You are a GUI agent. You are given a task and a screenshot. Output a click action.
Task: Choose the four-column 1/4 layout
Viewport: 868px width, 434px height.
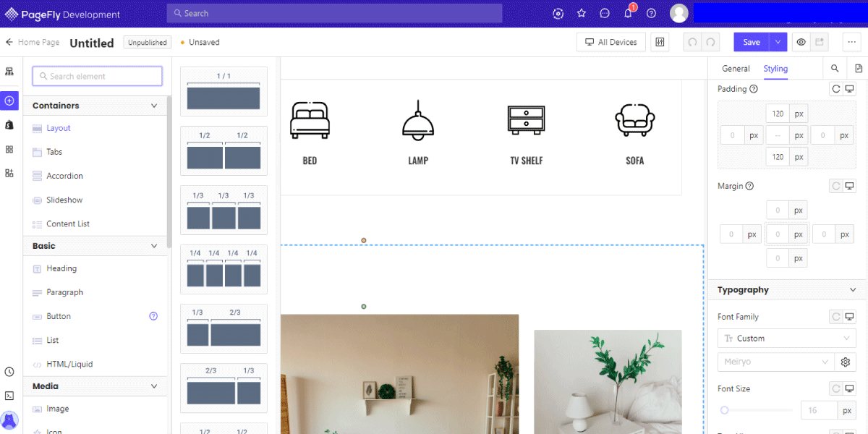click(224, 269)
